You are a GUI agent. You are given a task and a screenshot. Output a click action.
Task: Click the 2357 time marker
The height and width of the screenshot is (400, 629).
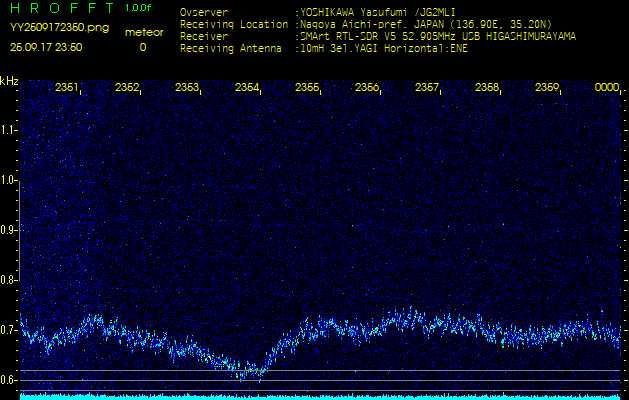coord(427,88)
